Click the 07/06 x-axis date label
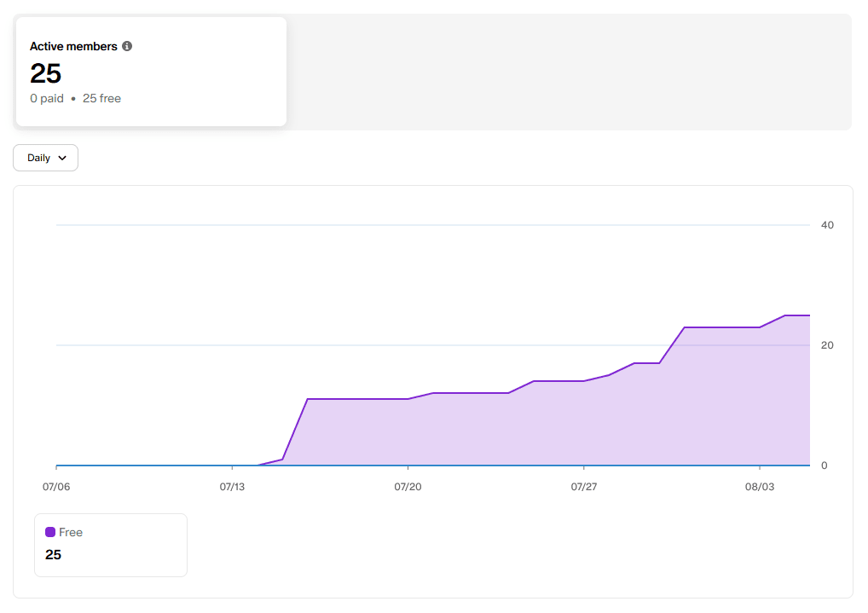This screenshot has height=613, width=868. [x=56, y=487]
